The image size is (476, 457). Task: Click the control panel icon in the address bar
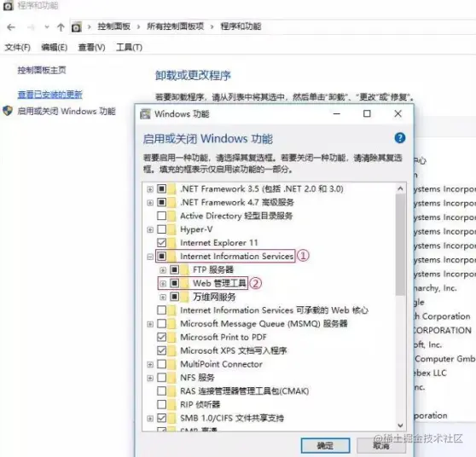77,27
